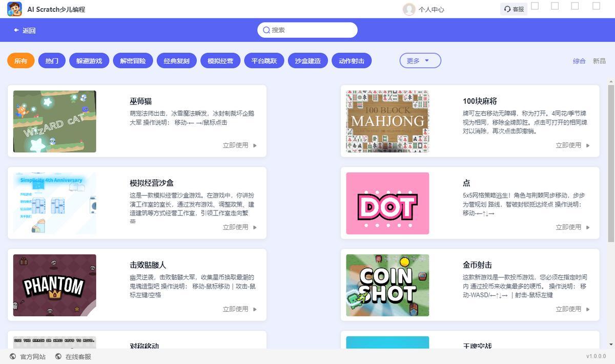Click the play arrow on Wizard Cat card
Screen dimensions: 615x364
255,145
